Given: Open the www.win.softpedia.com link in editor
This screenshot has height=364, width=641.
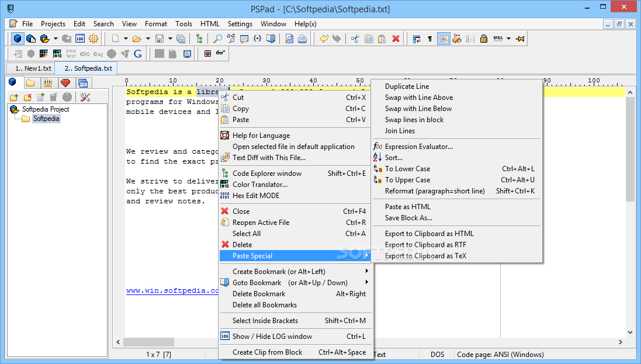Looking at the screenshot, I should point(172,290).
